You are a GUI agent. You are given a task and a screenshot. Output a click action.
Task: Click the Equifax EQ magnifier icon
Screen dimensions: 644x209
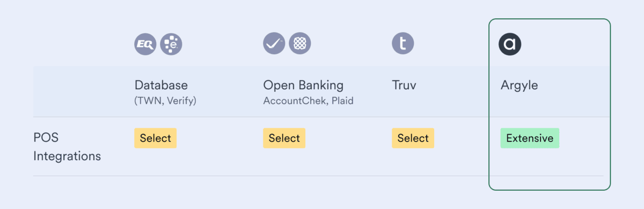[145, 44]
